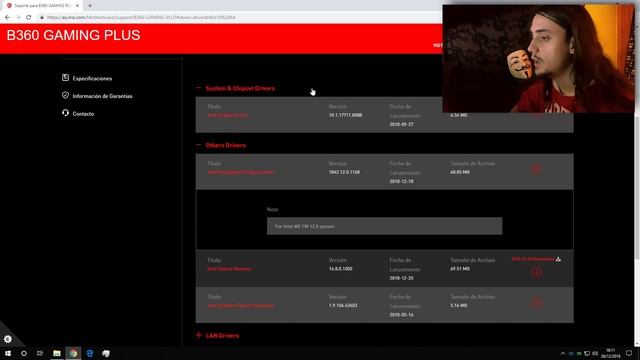Reload the MSI support page
Screen dimensions: 640x360
tap(29, 18)
